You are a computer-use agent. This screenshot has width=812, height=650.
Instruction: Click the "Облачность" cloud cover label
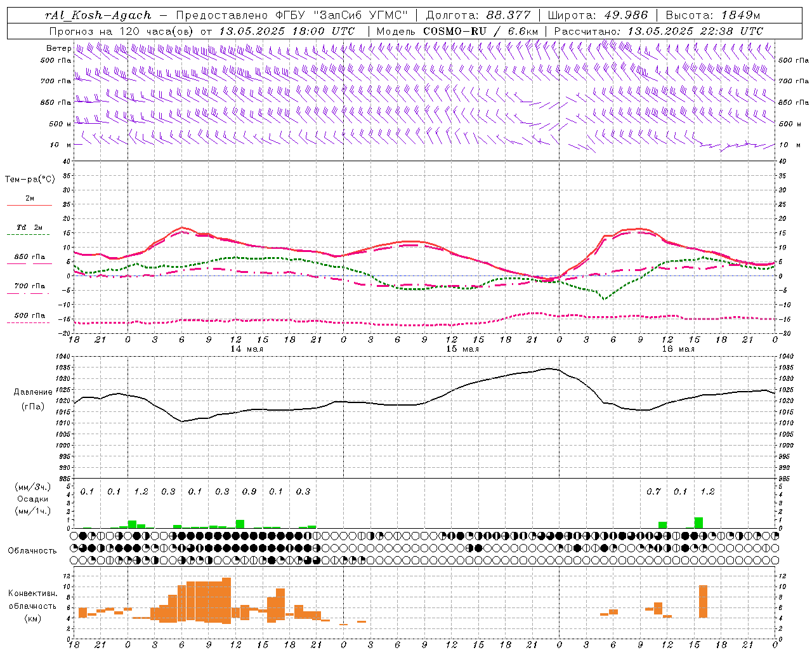click(x=32, y=551)
